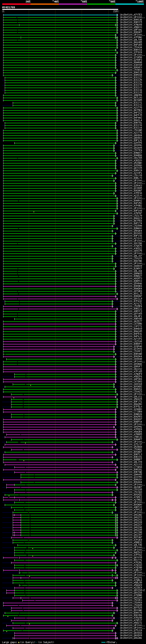
Task: Select the UniRef100_B6U0B5 label
Action: click(x=131, y=42)
